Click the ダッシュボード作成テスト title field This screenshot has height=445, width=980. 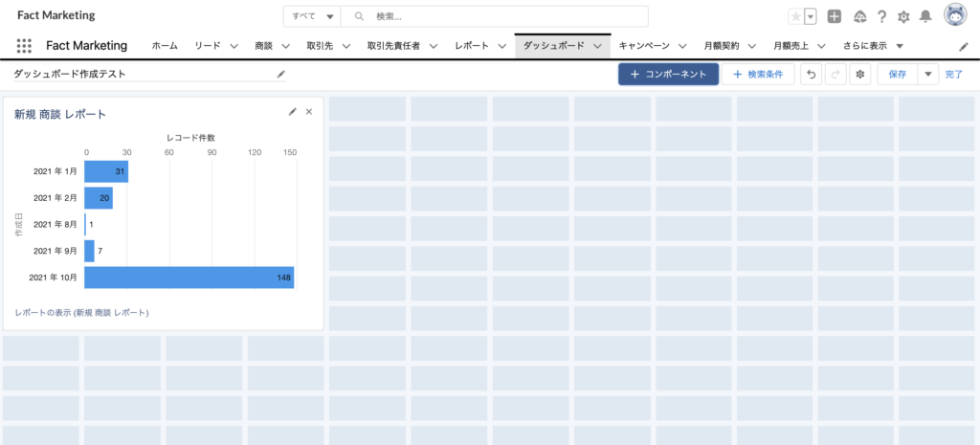click(149, 74)
